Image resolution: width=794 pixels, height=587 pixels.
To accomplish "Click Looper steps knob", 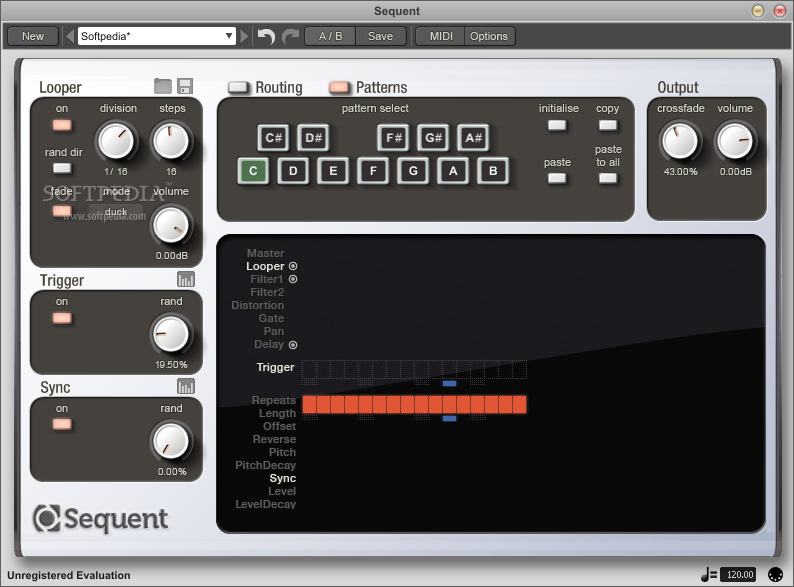I will pos(171,141).
